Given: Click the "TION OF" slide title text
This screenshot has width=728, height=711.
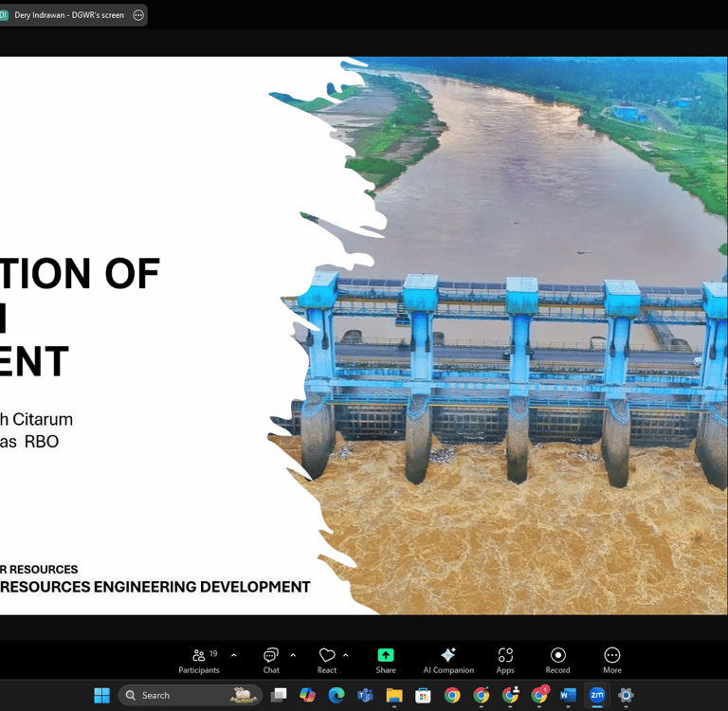Looking at the screenshot, I should coord(80,274).
